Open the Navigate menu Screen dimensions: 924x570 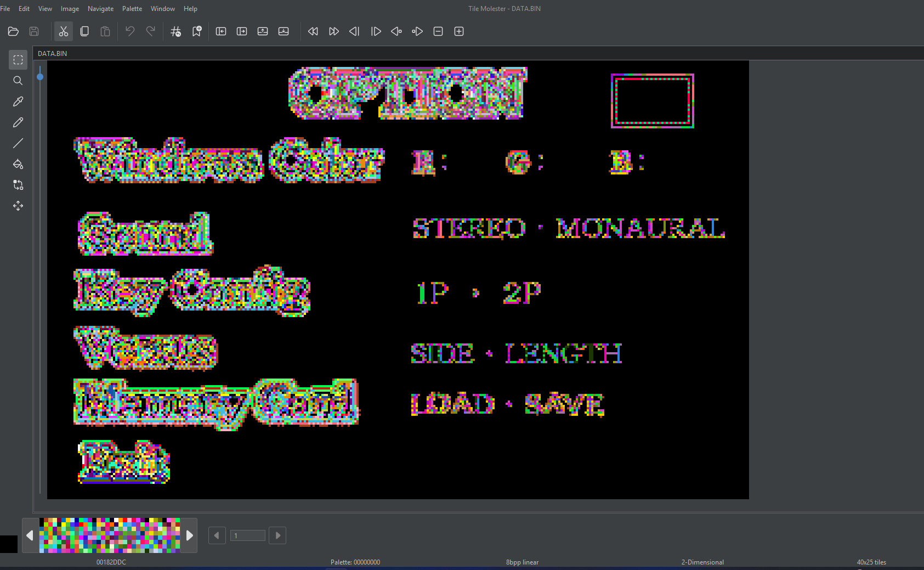coord(100,9)
